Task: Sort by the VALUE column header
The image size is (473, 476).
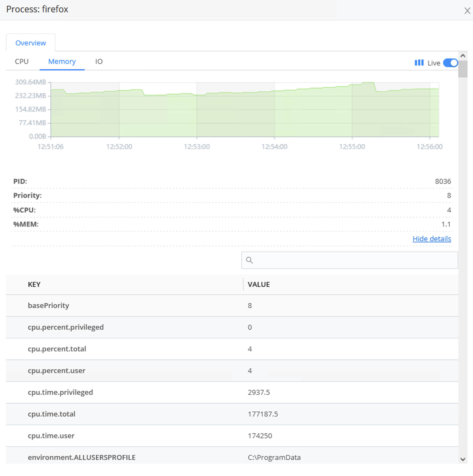Action: 258,284
